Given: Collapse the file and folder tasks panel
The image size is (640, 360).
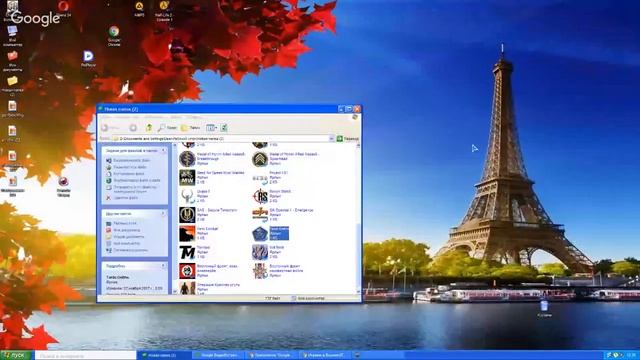Looking at the screenshot, I should pos(164,151).
